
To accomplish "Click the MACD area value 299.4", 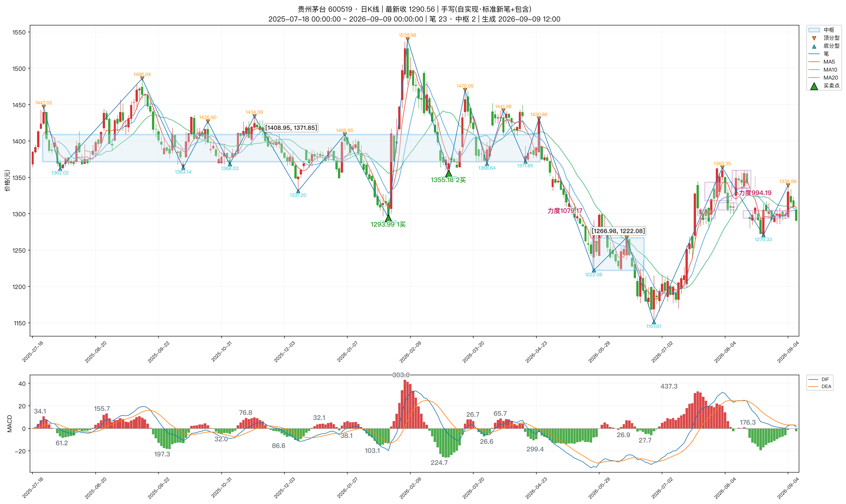I will [x=535, y=449].
